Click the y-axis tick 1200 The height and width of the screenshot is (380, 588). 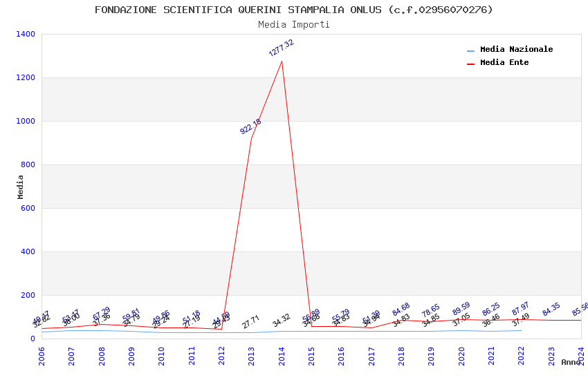click(x=26, y=77)
